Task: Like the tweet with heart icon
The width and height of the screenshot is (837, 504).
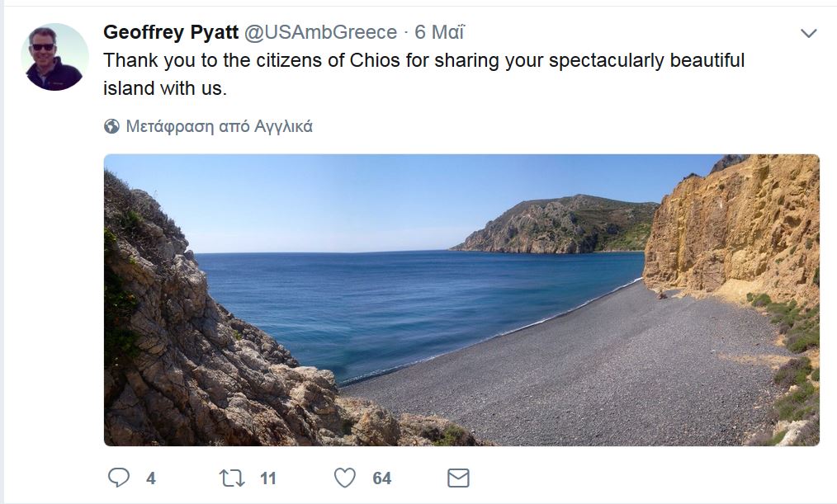Action: pyautogui.click(x=345, y=478)
